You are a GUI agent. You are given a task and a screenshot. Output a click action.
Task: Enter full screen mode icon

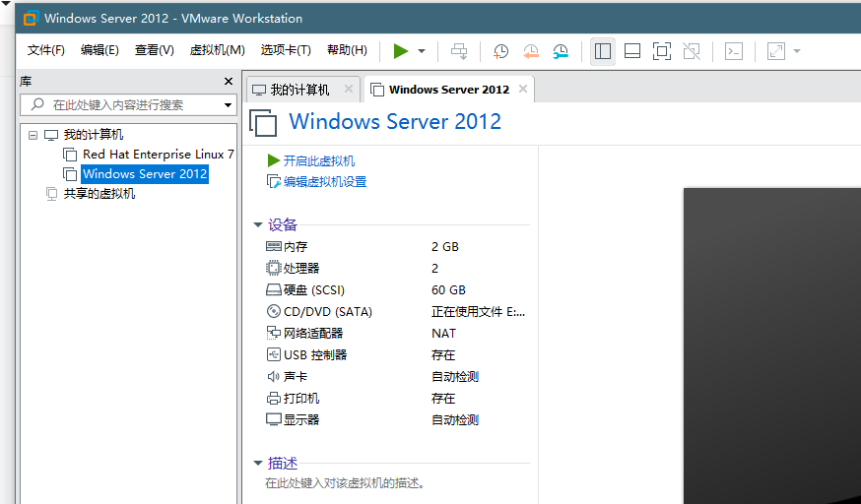(662, 51)
